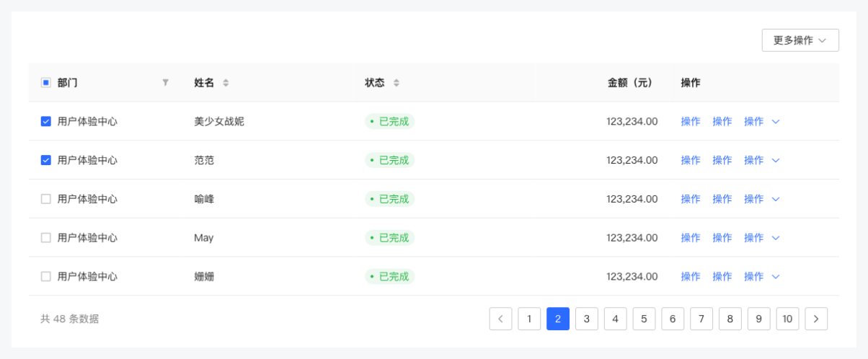Go to next page with right arrow
The height and width of the screenshot is (359, 868).
coord(816,319)
